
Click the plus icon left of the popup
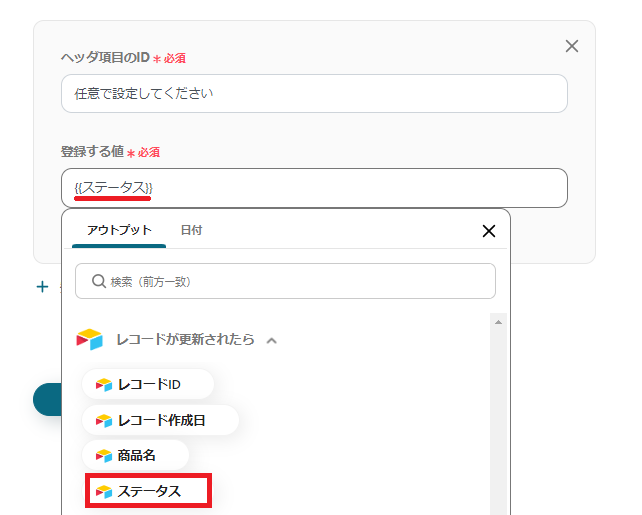(x=42, y=287)
